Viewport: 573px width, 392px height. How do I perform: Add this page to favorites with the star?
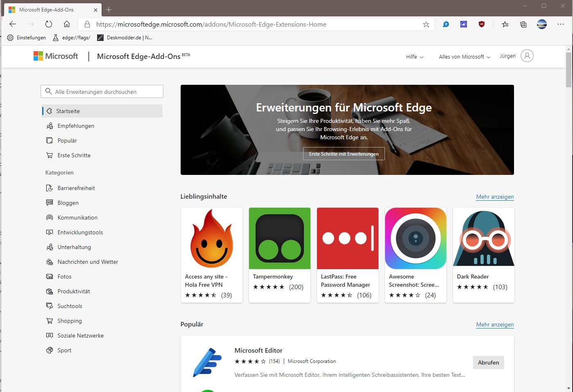(426, 25)
